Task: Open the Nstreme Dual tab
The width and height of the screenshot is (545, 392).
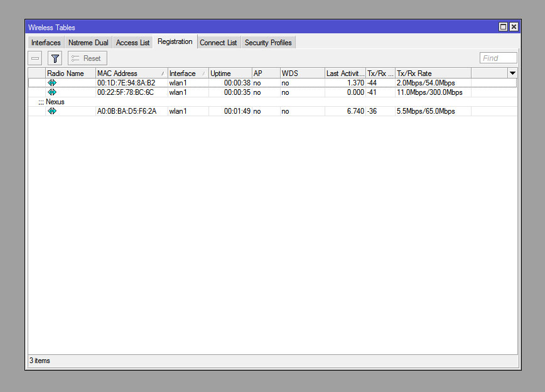Action: (88, 43)
